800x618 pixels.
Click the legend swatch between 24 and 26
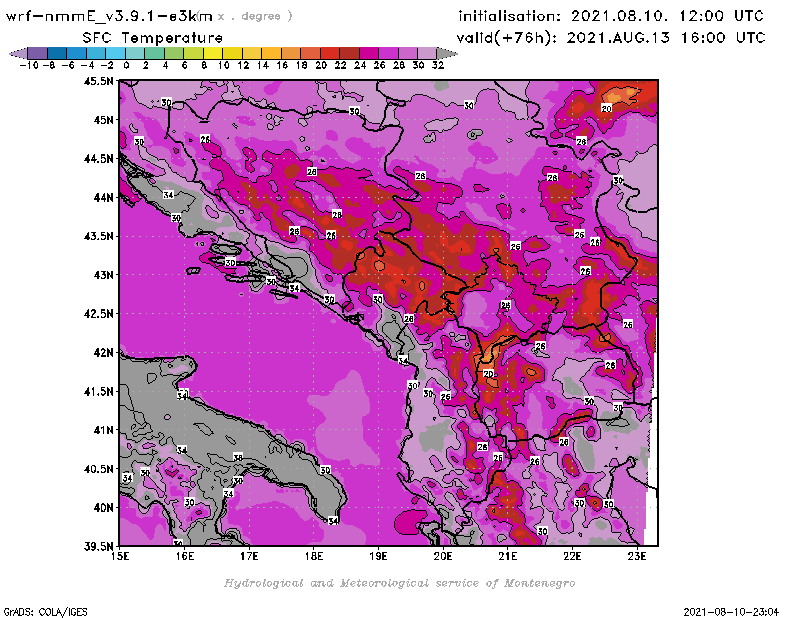tap(368, 53)
